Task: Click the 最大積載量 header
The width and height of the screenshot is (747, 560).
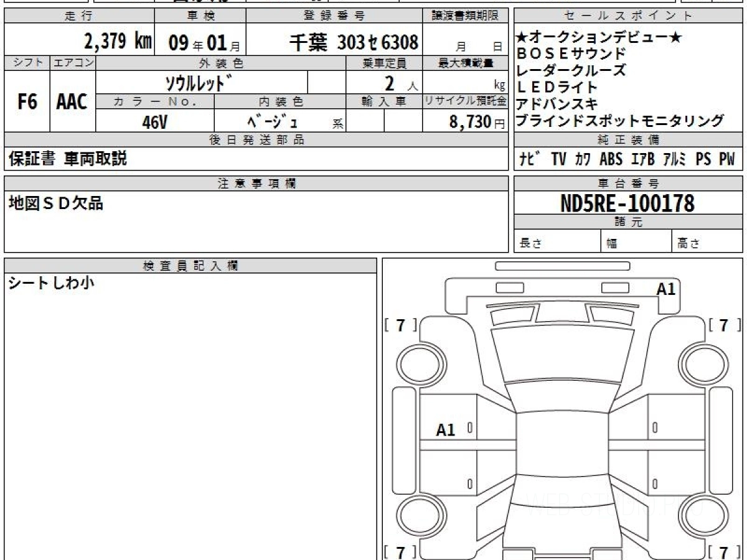Action: click(x=466, y=63)
